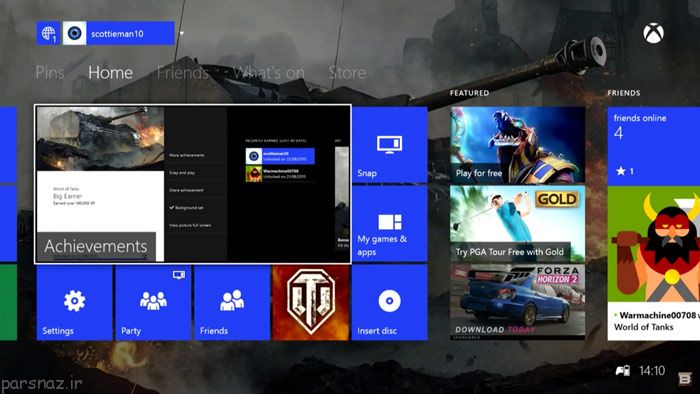
Task: Open the notifications globe icon
Action: point(48,33)
